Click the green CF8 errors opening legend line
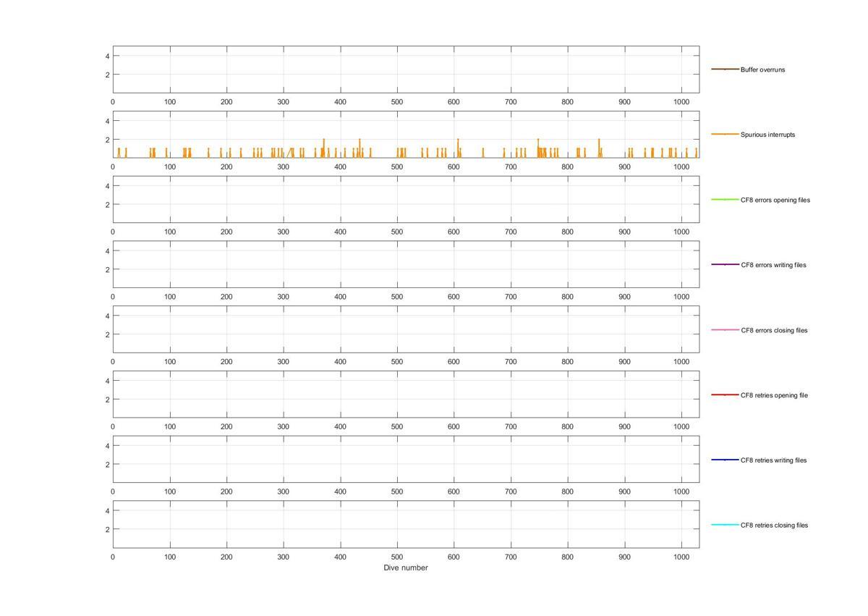 pos(725,199)
